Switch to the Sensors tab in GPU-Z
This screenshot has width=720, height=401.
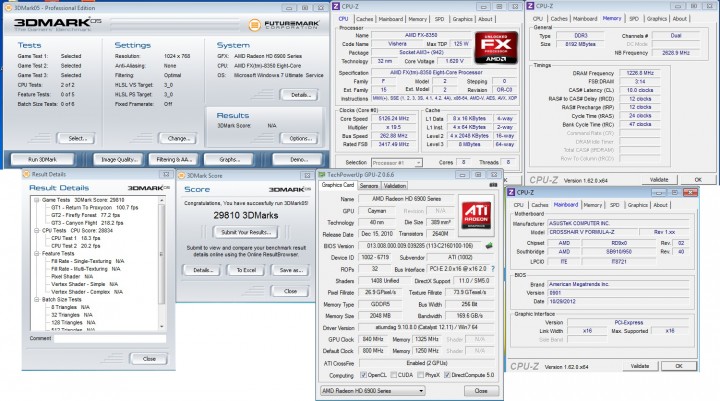(x=369, y=186)
